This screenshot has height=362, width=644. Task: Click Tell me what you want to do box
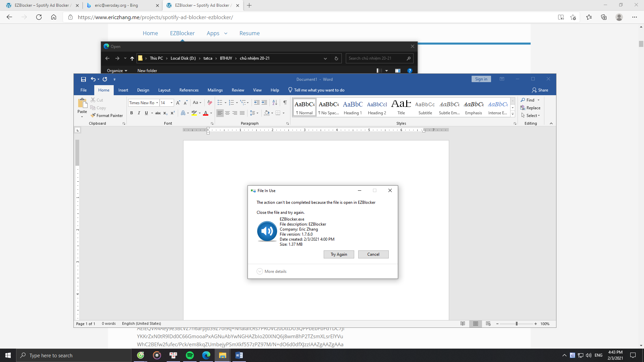pyautogui.click(x=316, y=90)
